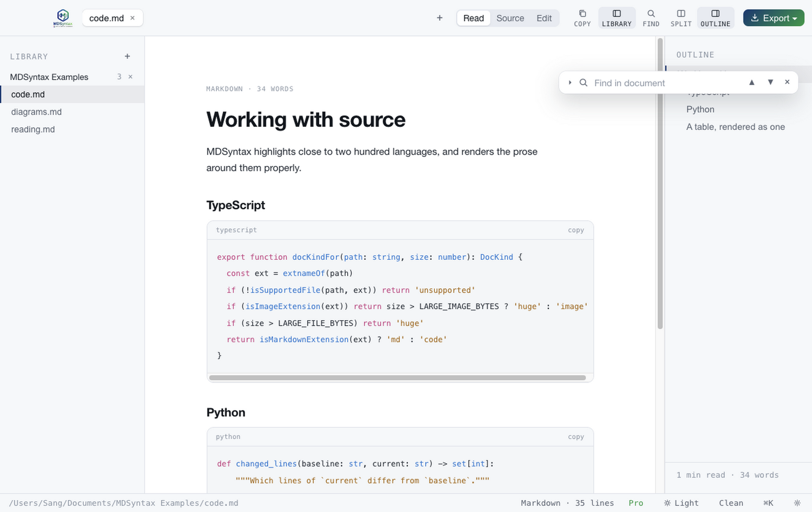
Task: Go to previous find match
Action: point(752,82)
